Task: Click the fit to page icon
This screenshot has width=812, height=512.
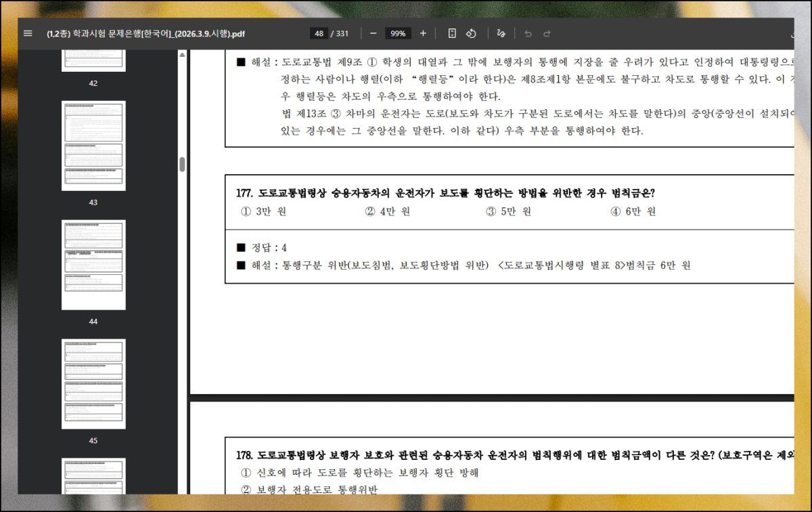Action: point(453,33)
